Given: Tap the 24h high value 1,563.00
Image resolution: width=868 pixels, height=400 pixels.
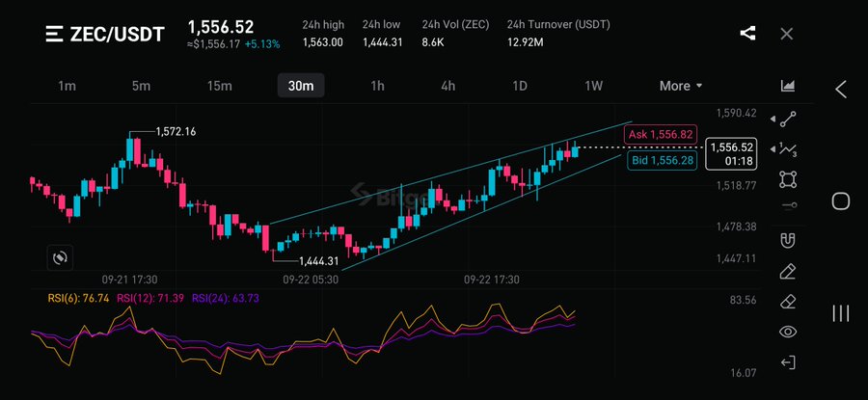Looking at the screenshot, I should (x=323, y=42).
